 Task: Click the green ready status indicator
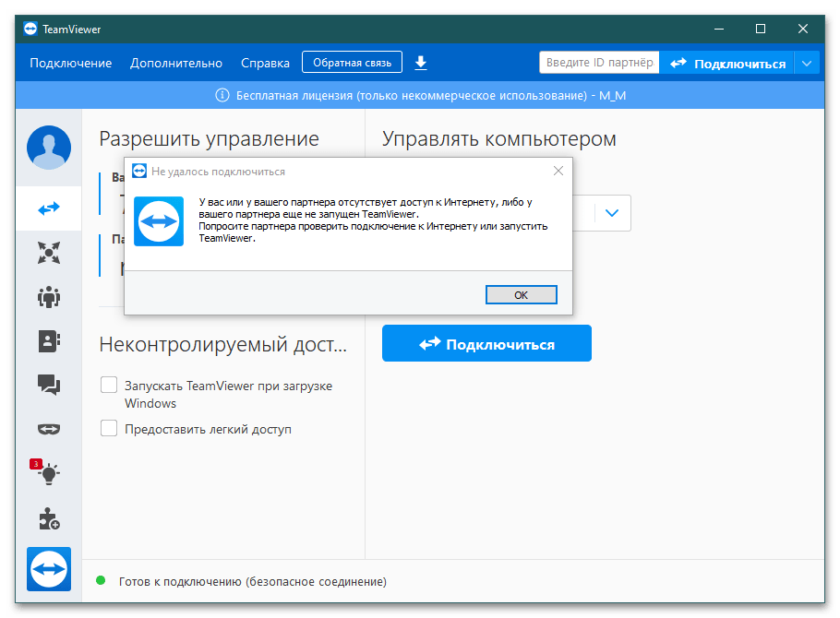pos(101,580)
